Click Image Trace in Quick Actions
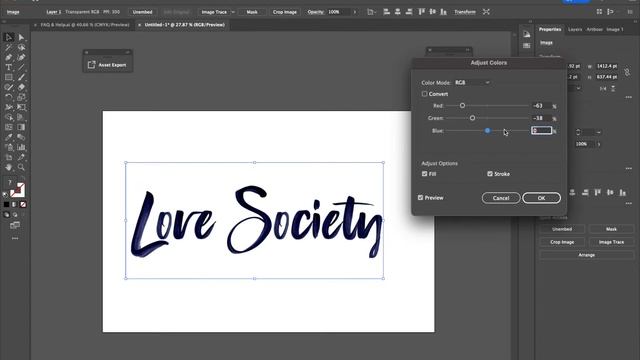Viewport: 640px width, 360px height. tap(611, 242)
